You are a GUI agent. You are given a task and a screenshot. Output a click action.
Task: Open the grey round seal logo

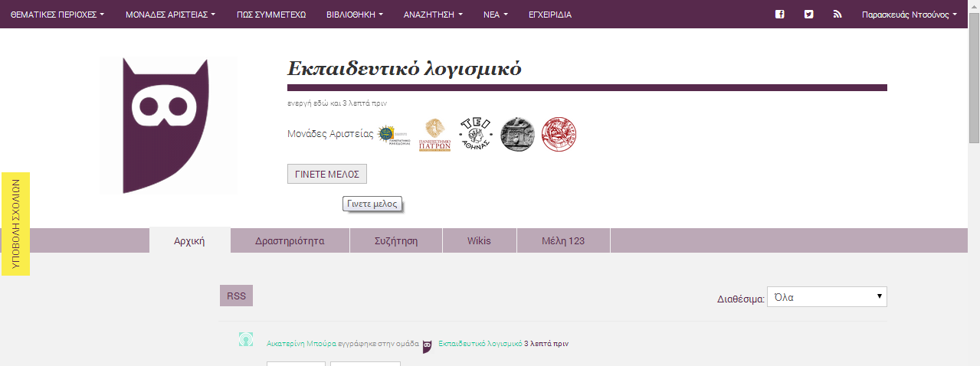517,134
